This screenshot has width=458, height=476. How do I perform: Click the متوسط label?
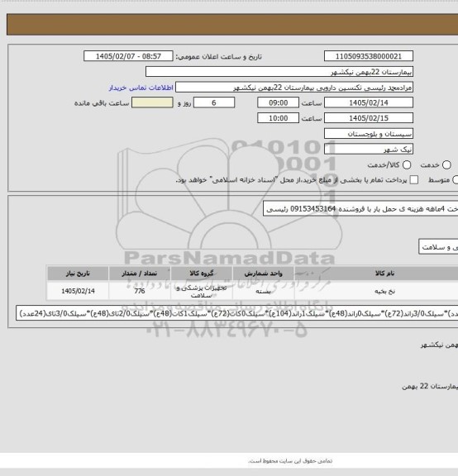(x=439, y=180)
